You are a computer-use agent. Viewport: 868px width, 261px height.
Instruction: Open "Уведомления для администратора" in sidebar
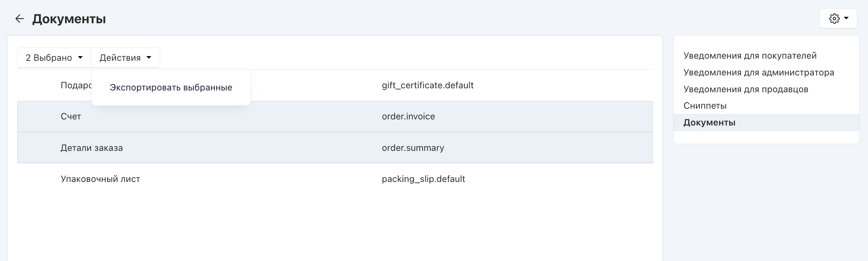point(759,73)
